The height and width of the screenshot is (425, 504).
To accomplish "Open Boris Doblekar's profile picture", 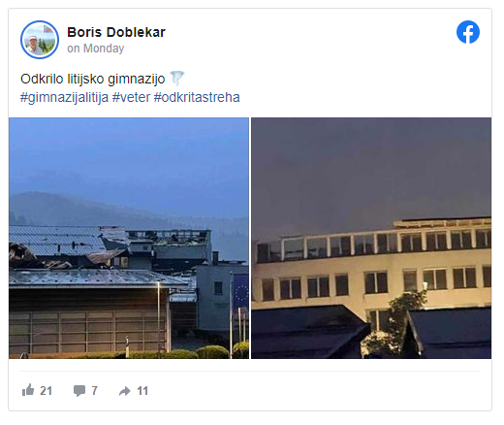I will [40, 40].
